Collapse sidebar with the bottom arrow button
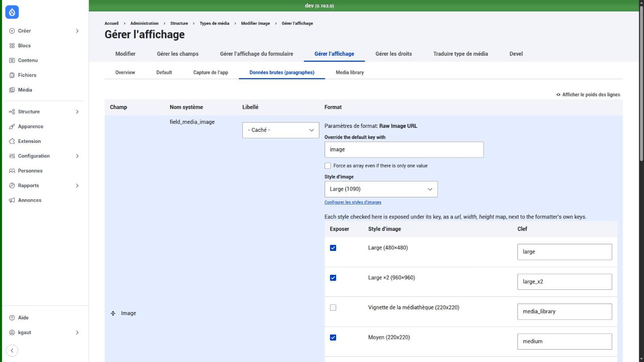Viewport: 644px width, 362px height. (x=12, y=350)
